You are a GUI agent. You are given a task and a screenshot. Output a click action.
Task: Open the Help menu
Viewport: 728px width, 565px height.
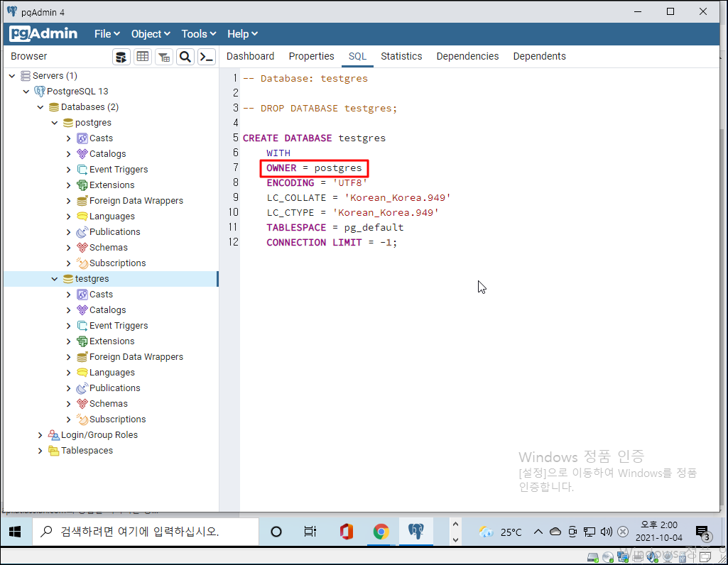(x=242, y=34)
